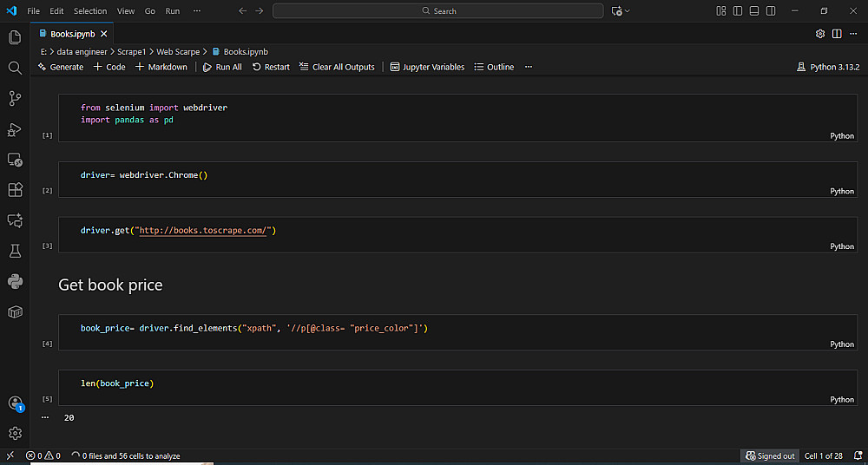Open the Selection menu

click(90, 11)
